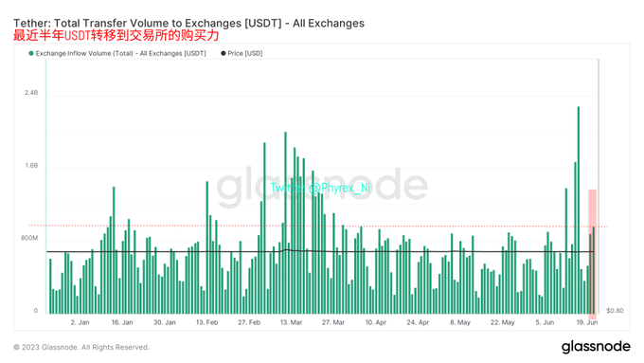Click the red Chinese subtitle about USDT

(116, 35)
